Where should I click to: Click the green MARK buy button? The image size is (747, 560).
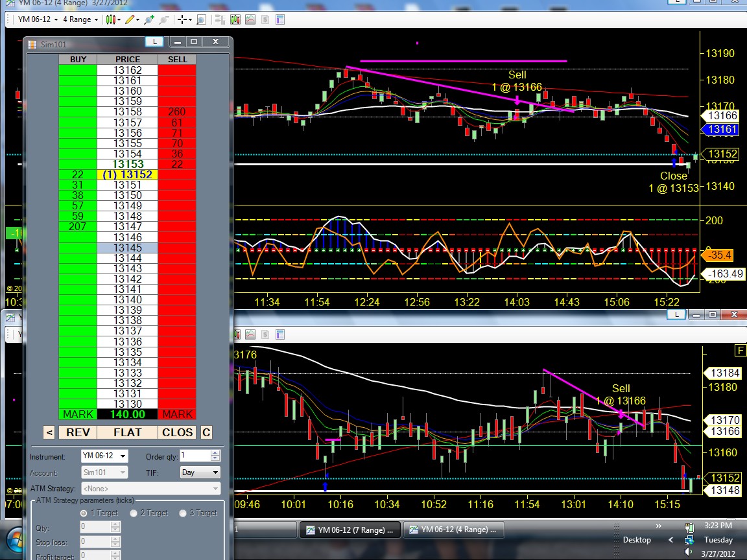click(x=78, y=414)
